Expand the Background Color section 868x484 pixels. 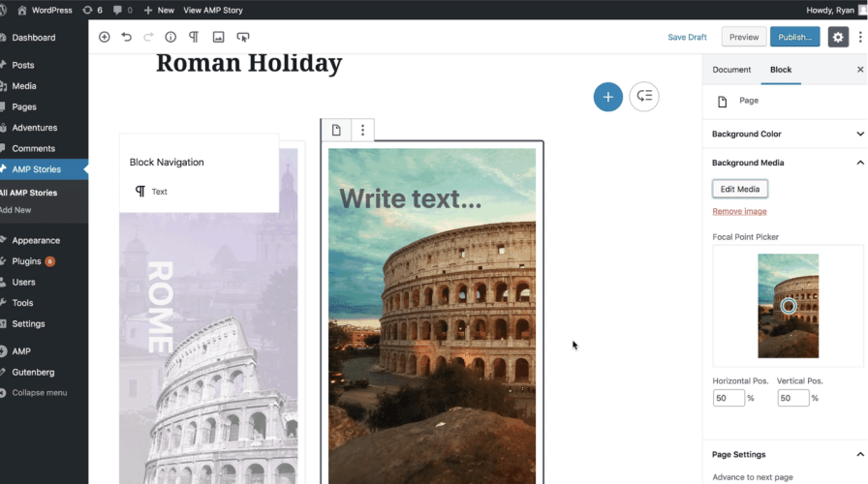tap(859, 134)
